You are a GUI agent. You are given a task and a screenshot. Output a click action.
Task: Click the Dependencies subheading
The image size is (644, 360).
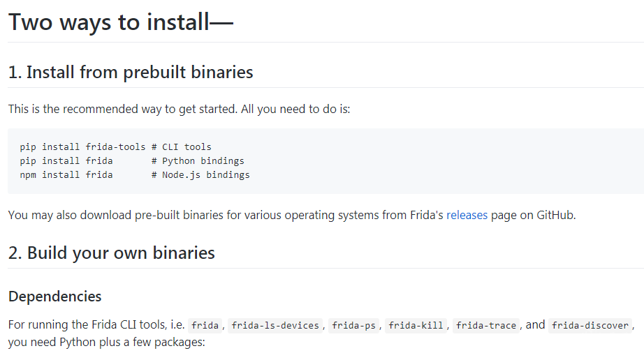coord(55,296)
